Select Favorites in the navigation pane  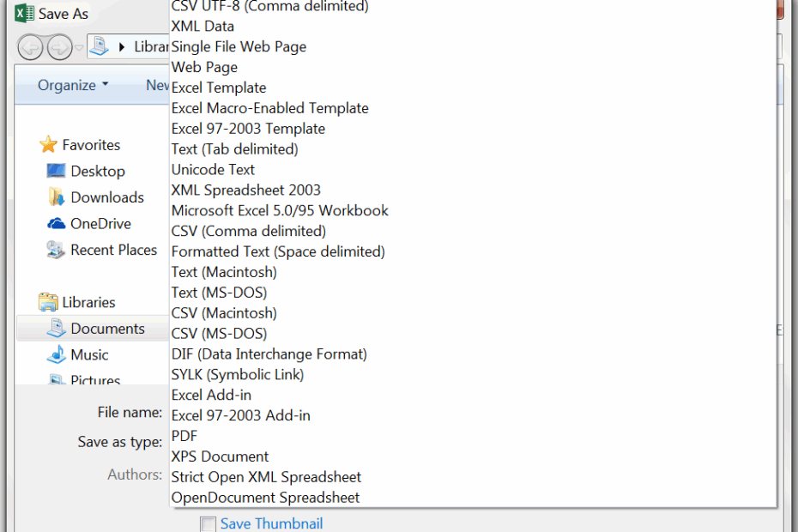tap(91, 145)
